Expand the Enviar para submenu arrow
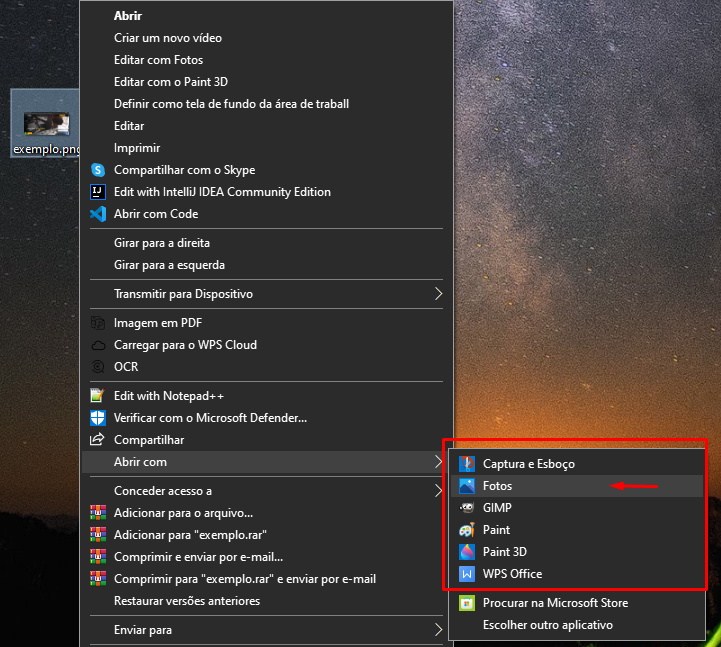 [438, 630]
